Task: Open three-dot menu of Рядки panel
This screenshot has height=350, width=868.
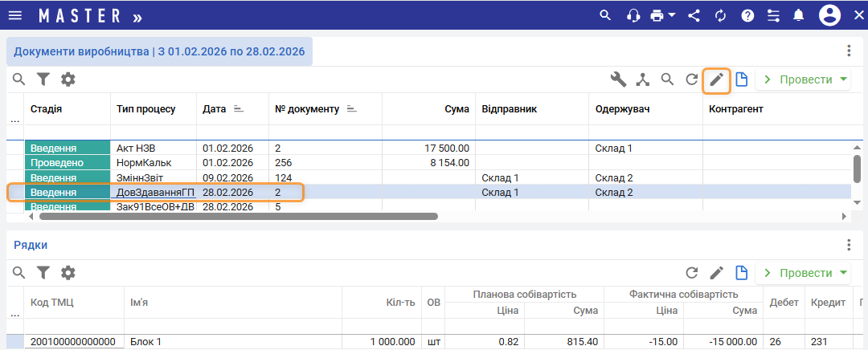Action: [x=849, y=245]
